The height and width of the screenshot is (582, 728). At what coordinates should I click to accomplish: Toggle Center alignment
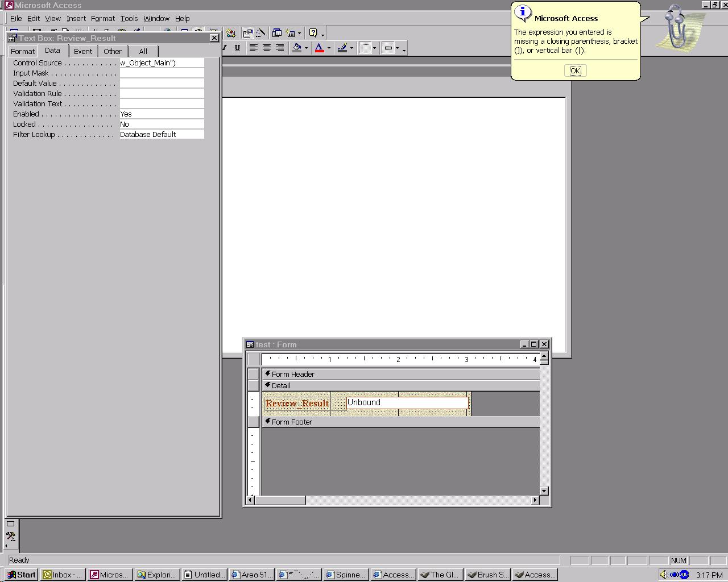click(266, 48)
